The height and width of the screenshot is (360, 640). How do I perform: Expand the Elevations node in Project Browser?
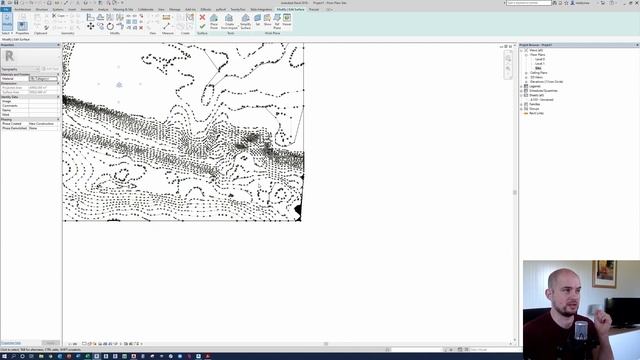(x=527, y=82)
